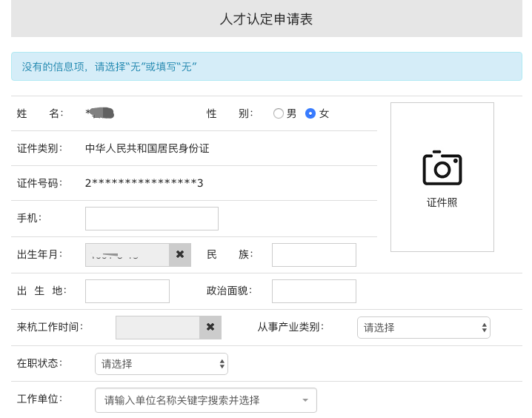Click the 政治面貌 input field

314,291
